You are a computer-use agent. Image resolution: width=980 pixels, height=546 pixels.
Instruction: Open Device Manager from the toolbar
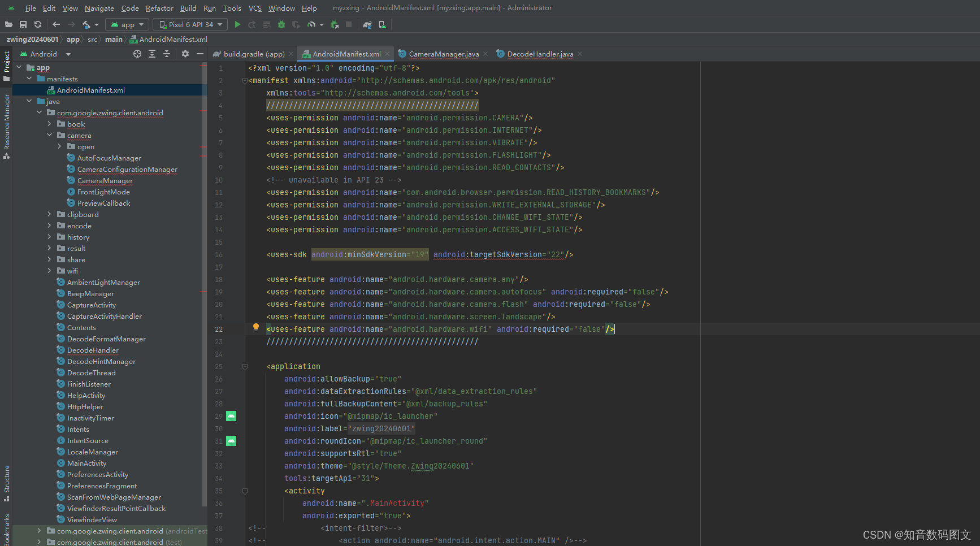(x=382, y=24)
